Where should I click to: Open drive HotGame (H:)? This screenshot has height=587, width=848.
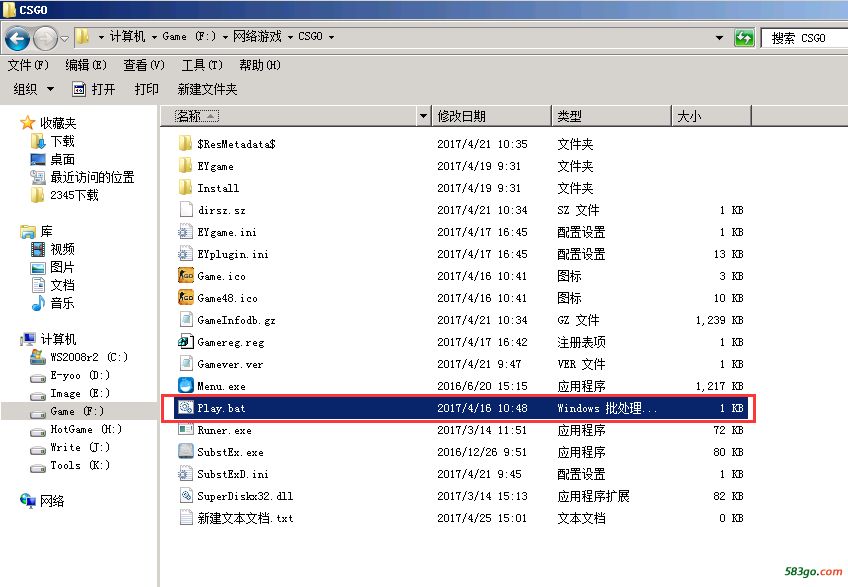86,429
